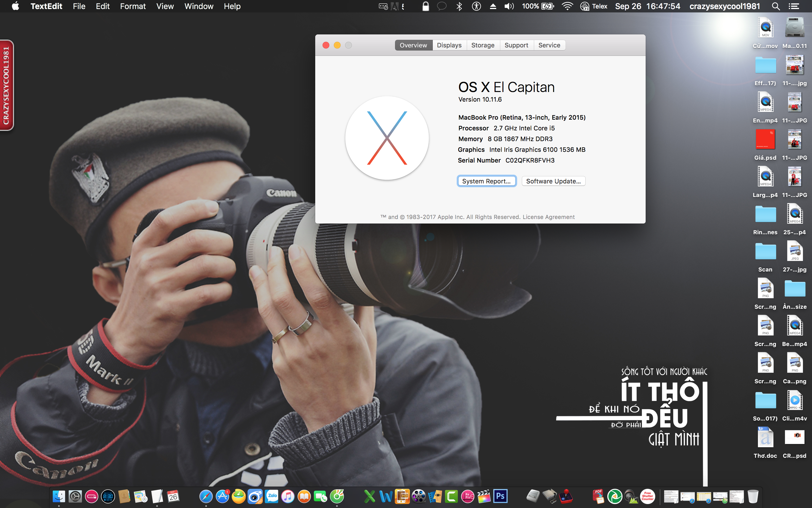Click the Version 10.11.6 text
Image resolution: width=812 pixels, height=508 pixels.
coord(480,99)
